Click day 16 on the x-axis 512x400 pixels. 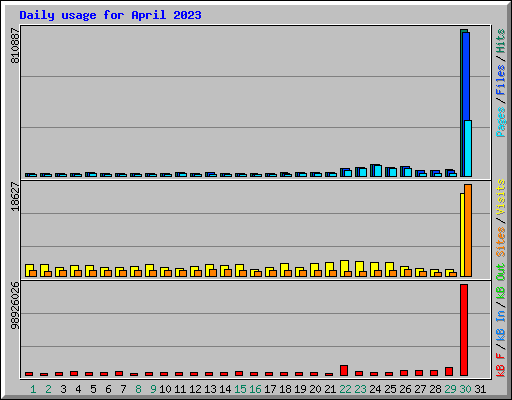pyautogui.click(x=255, y=389)
